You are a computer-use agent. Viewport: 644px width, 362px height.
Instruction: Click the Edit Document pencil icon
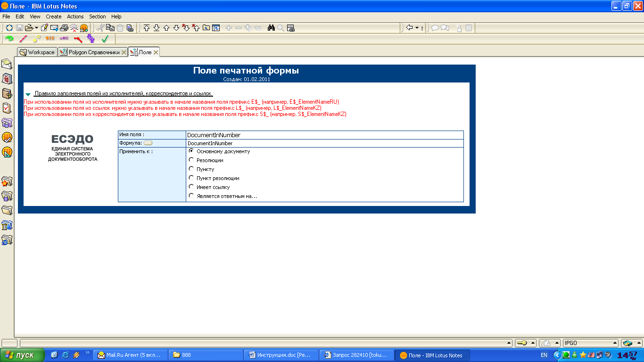44,28
